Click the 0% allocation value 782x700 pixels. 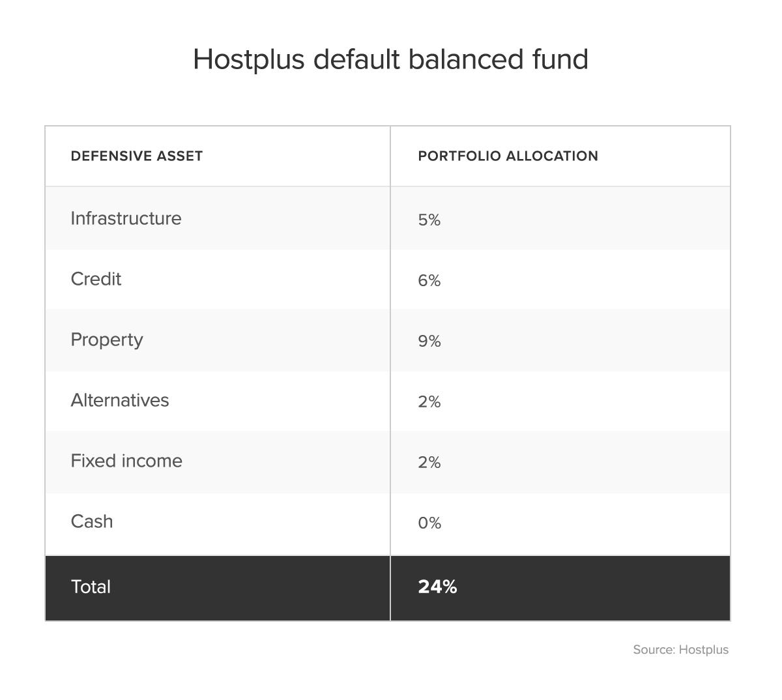429,523
